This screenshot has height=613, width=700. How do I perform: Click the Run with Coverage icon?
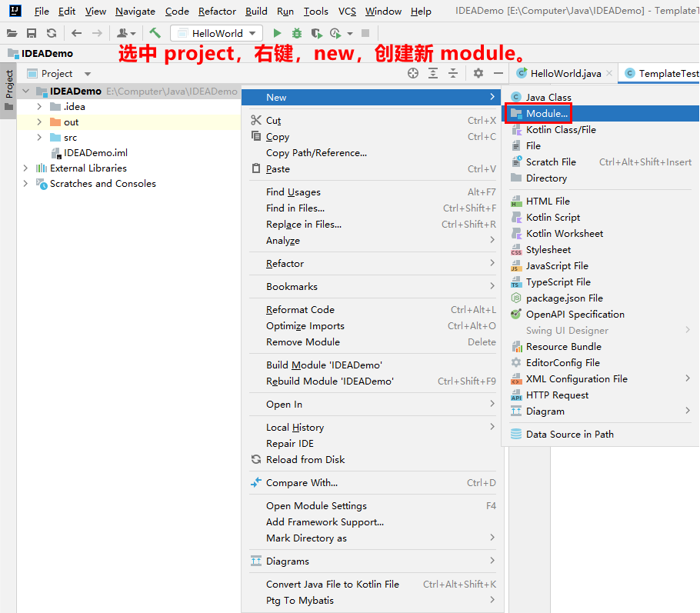pos(316,34)
